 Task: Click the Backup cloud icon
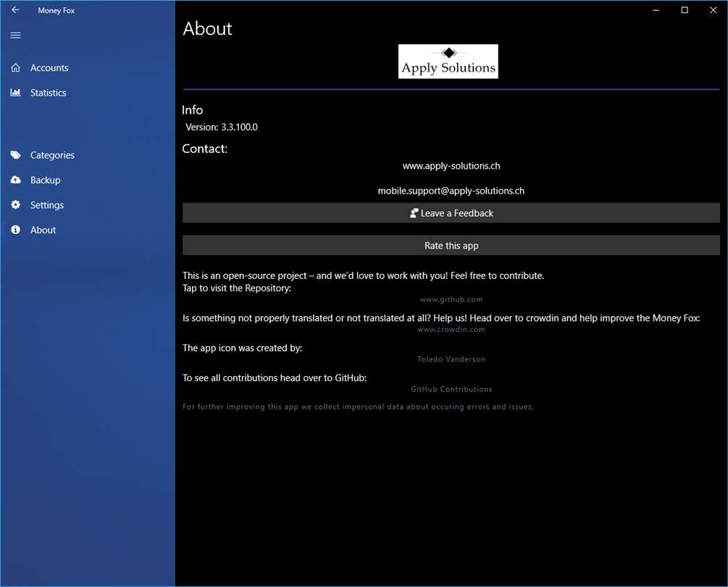(x=15, y=180)
